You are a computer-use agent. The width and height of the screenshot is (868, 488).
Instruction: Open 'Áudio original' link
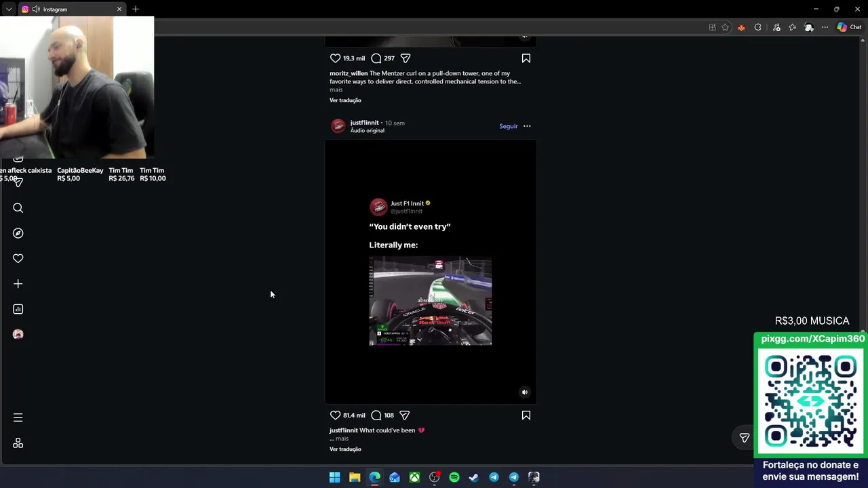367,131
